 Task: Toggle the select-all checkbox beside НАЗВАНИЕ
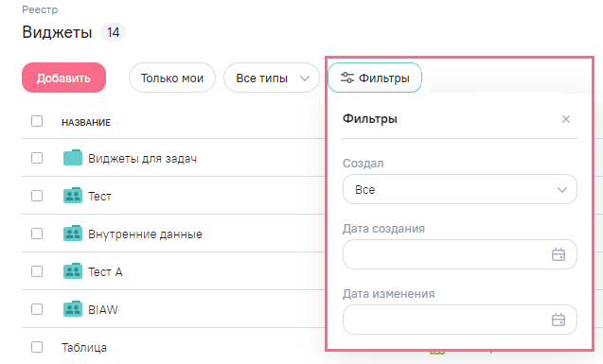[37, 121]
